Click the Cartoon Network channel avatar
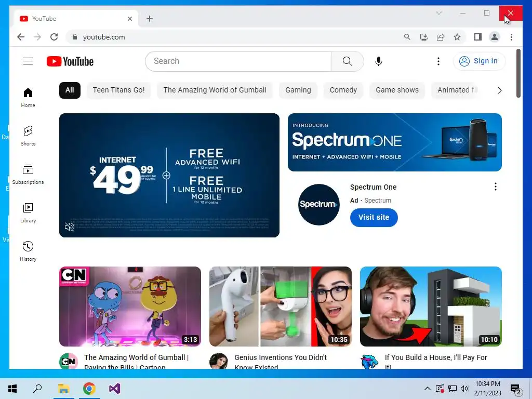 (x=68, y=361)
